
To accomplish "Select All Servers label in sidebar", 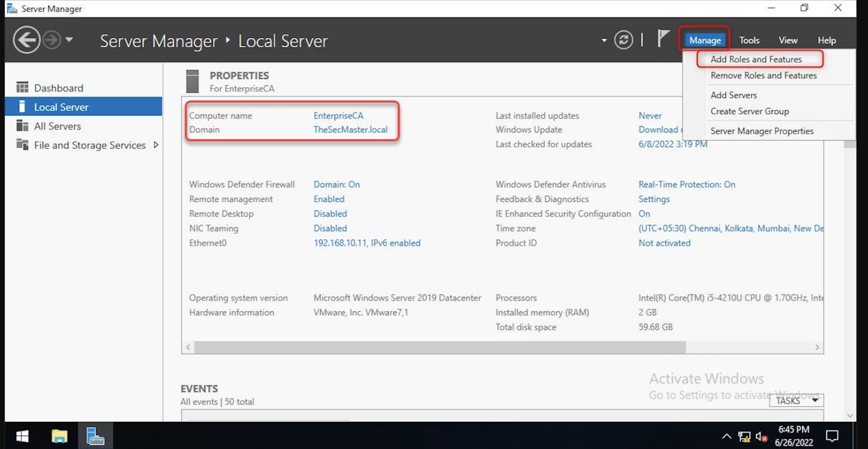I will 57,126.
